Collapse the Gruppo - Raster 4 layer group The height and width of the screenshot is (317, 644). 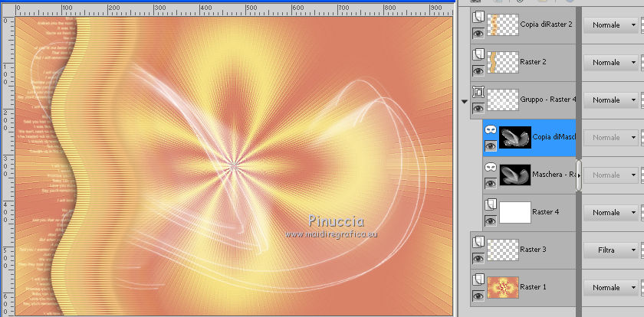465,102
